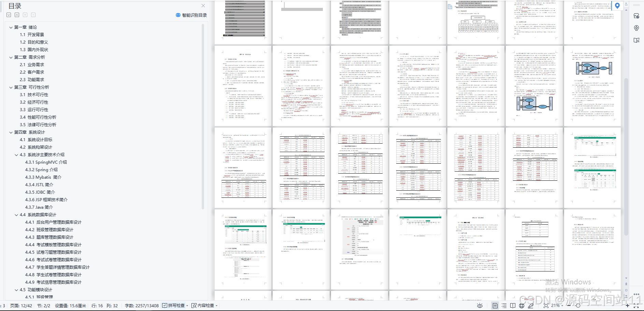Click scroll-up arrow of document scrollbar
Image resolution: width=644 pixels, height=311 pixels.
coord(626,10)
